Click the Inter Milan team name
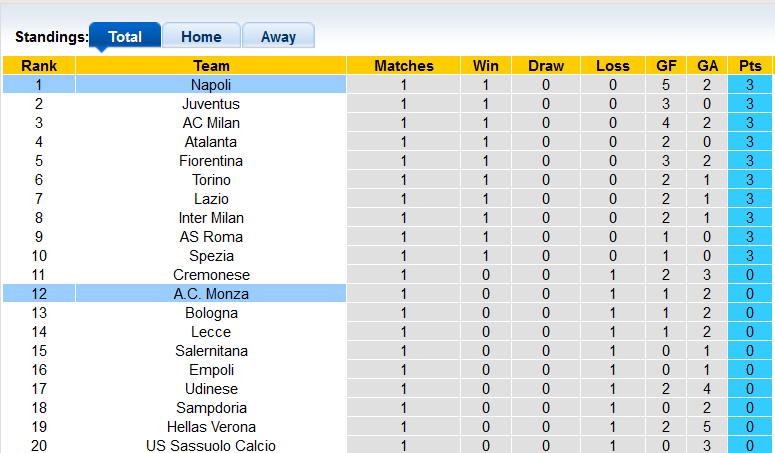This screenshot has height=453, width=775. pyautogui.click(x=211, y=218)
